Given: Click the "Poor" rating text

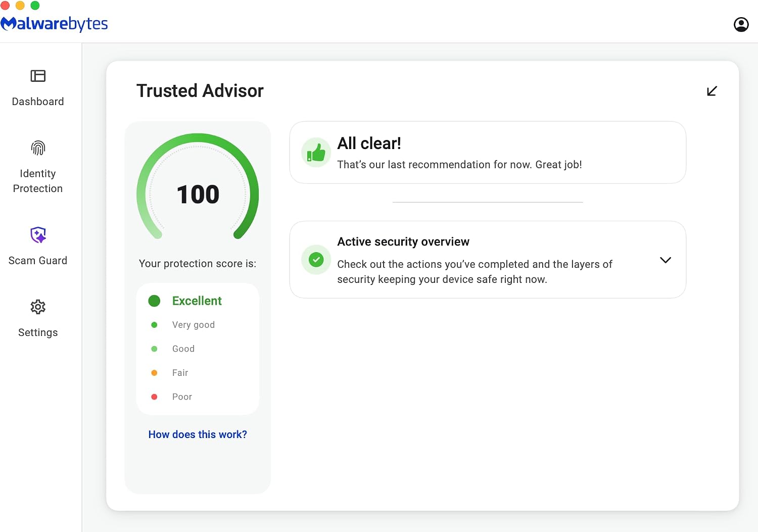Looking at the screenshot, I should pos(182,397).
